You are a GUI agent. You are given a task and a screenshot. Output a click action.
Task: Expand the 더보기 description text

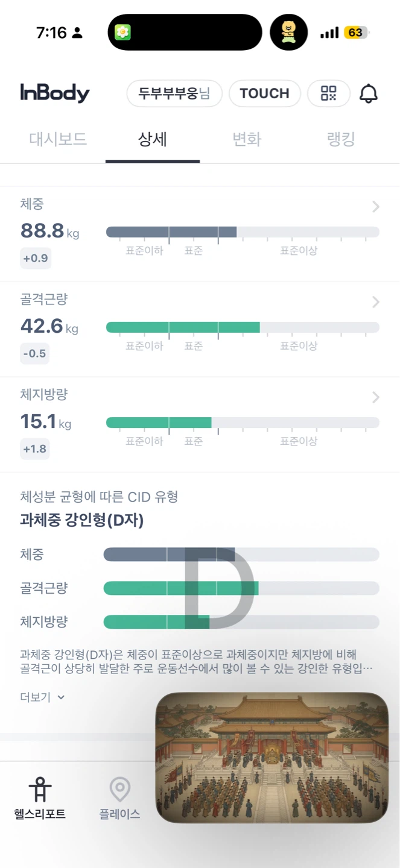click(x=42, y=697)
